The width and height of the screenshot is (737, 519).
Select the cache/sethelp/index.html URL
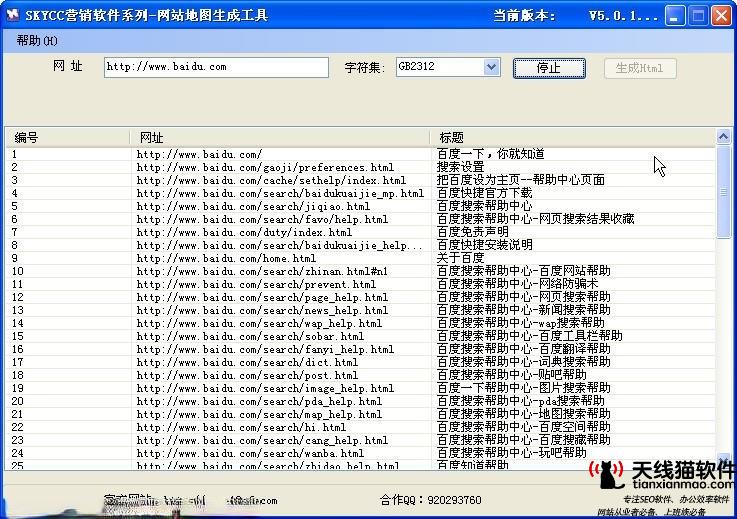[x=271, y=181]
